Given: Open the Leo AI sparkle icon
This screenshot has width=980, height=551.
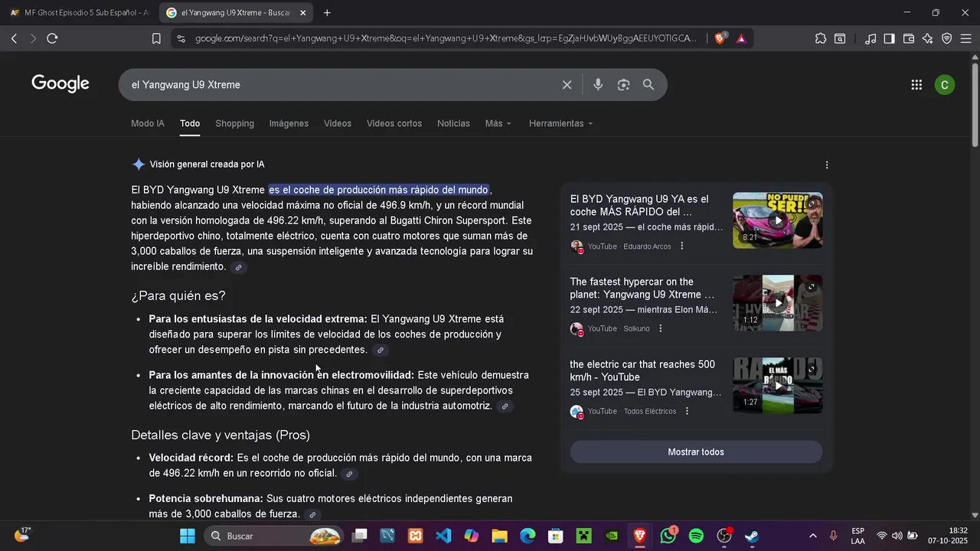Looking at the screenshot, I should click(928, 38).
